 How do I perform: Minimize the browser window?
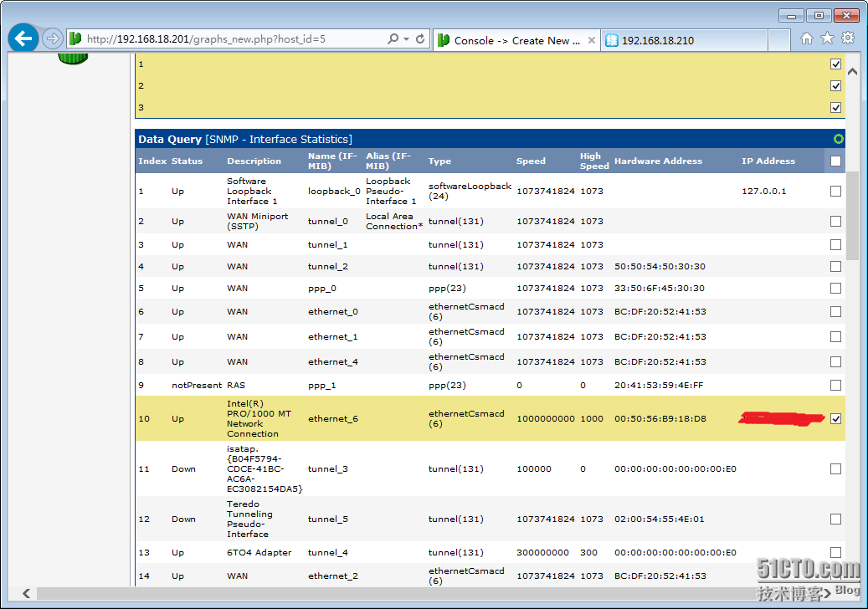tap(791, 16)
